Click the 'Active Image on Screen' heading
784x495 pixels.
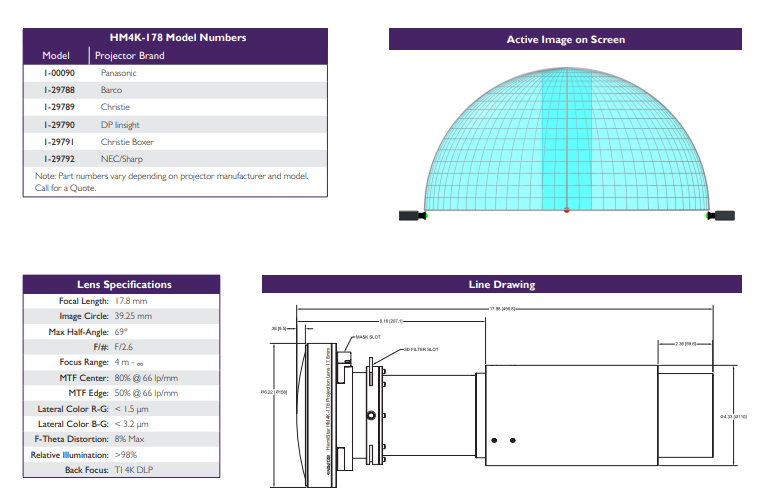click(x=566, y=40)
